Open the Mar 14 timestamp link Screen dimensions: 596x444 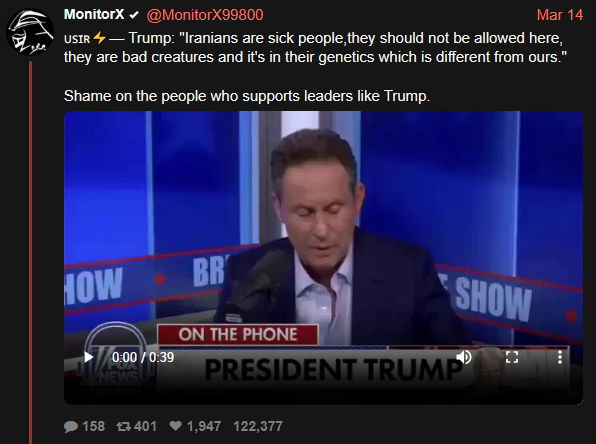pos(560,15)
